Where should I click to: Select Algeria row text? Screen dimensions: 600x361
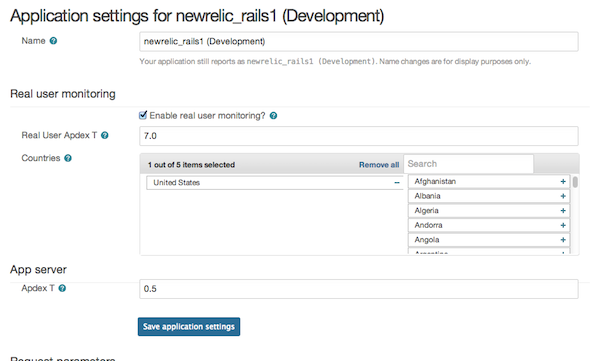click(426, 211)
